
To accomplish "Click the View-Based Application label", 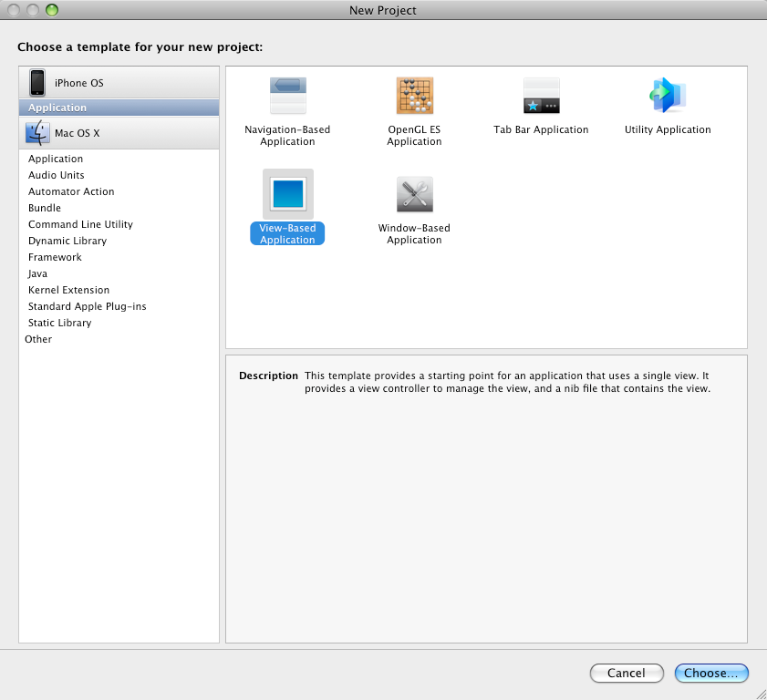I will pos(287,233).
